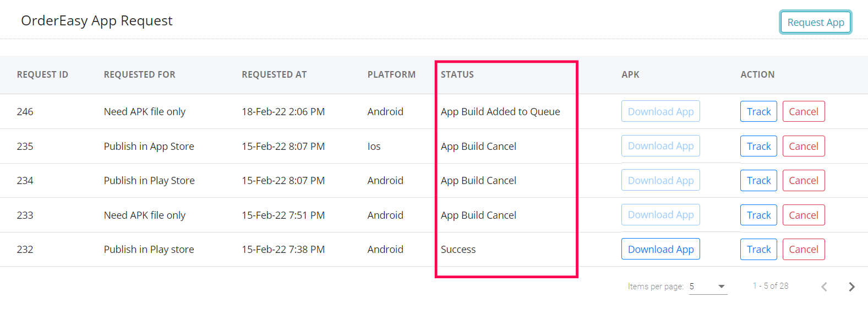Screen dimensions: 868x324
Task: Download App for request 235
Action: click(x=660, y=146)
